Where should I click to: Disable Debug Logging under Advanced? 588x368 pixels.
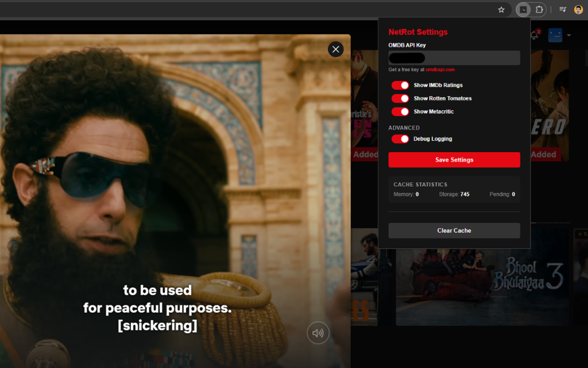(x=400, y=139)
